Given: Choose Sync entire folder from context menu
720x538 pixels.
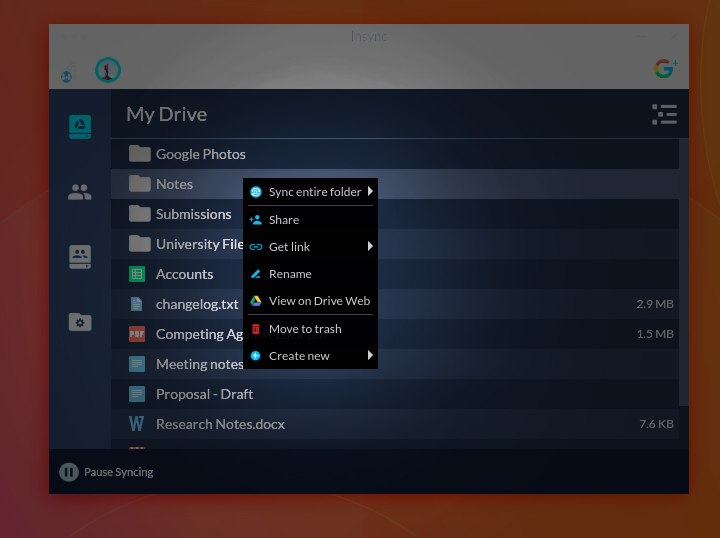Looking at the screenshot, I should pos(310,192).
